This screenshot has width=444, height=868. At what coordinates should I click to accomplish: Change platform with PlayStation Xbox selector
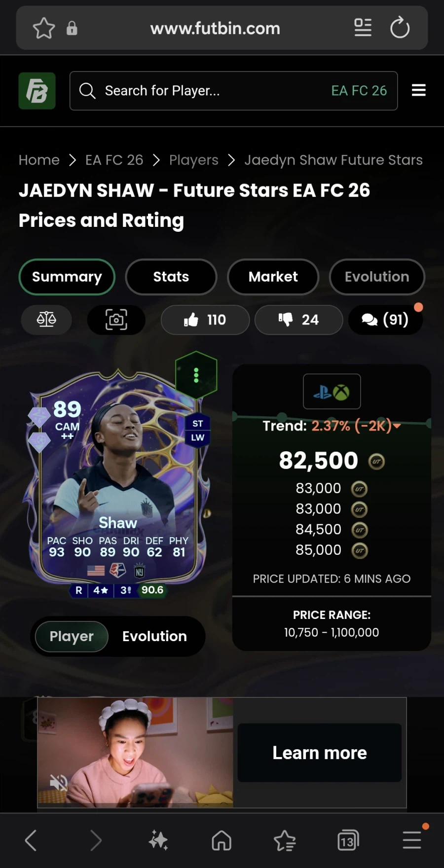coord(332,392)
